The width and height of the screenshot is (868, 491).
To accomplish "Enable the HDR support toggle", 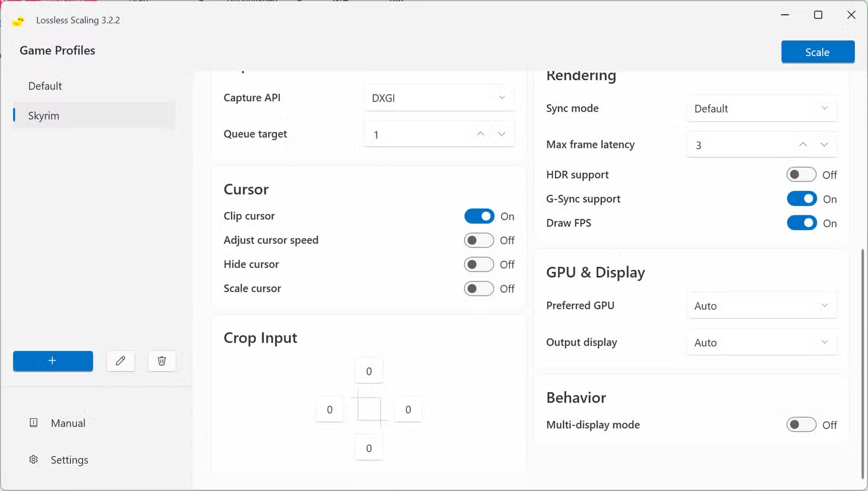I will click(801, 175).
